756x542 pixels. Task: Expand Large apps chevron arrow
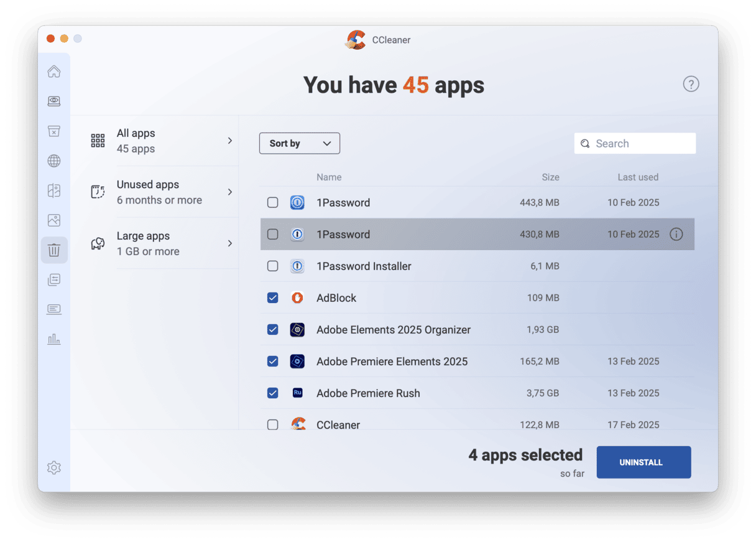[230, 243]
